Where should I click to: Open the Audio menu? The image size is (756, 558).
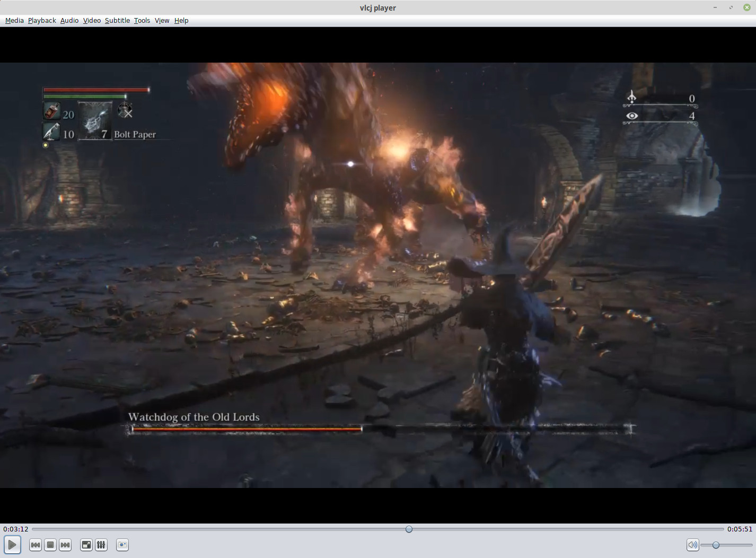pyautogui.click(x=69, y=20)
